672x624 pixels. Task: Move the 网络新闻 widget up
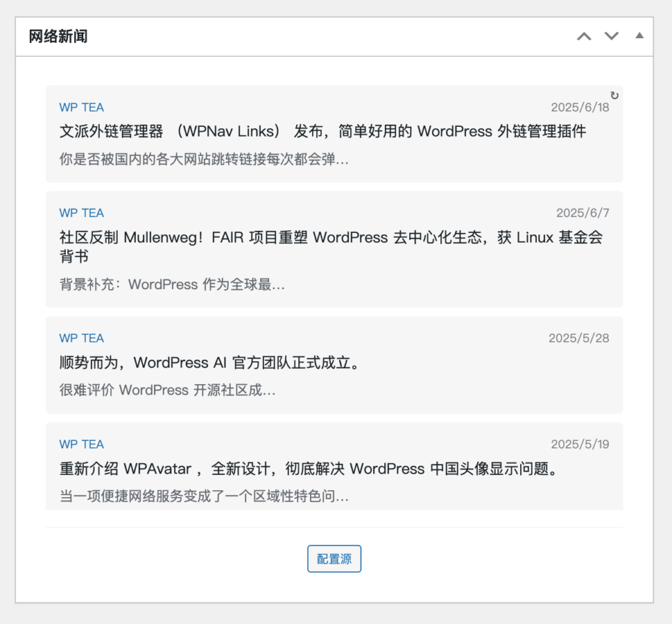584,36
